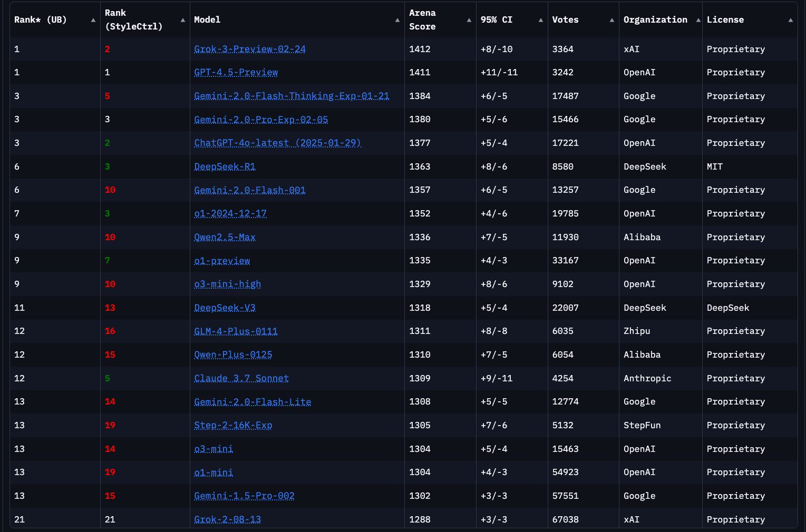This screenshot has height=532, width=806.
Task: Click the GLM-4-Plus-0111 link
Action: (236, 331)
